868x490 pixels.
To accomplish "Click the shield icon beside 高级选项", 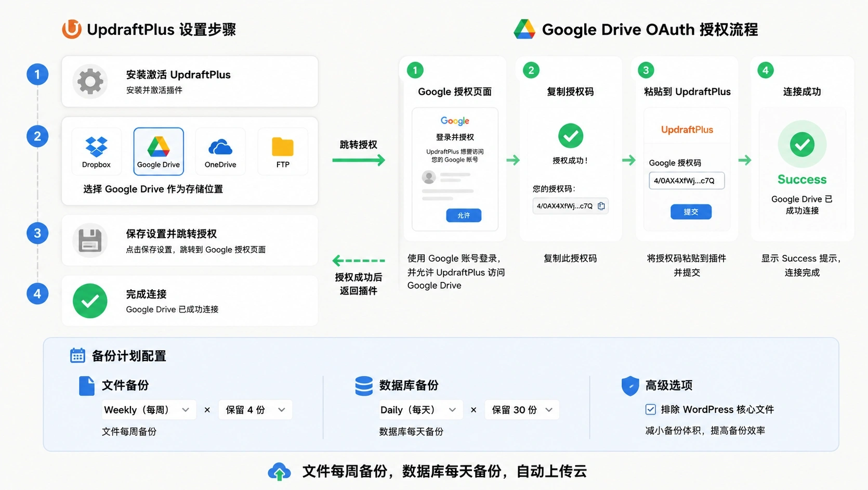I will pos(630,385).
